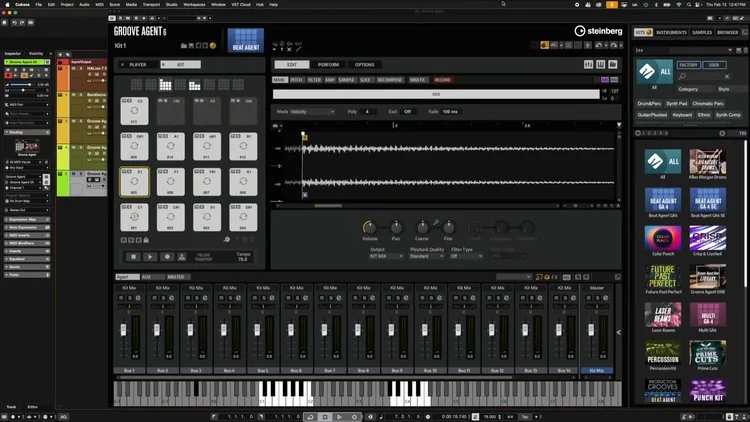Click the orange kit icon next to Kit 1
The image size is (750, 422).
pos(213,46)
